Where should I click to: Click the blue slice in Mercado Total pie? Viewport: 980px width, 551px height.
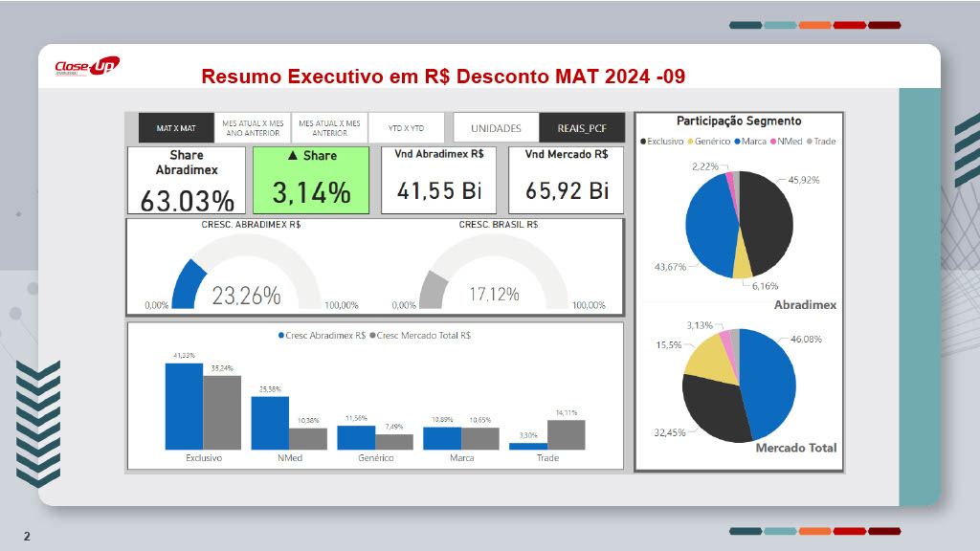(770, 383)
